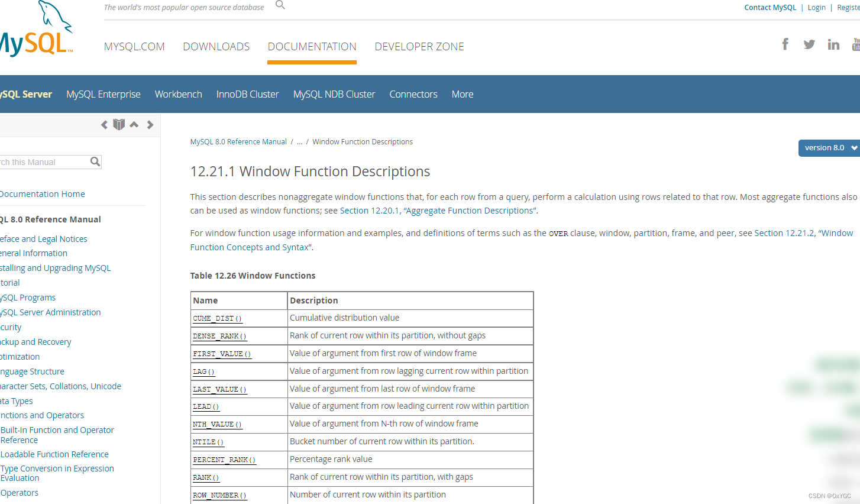Open manual start book icon
The width and height of the screenshot is (860, 504).
119,124
